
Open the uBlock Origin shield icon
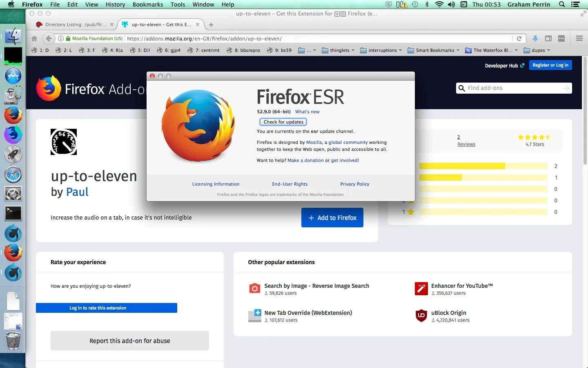click(x=421, y=316)
